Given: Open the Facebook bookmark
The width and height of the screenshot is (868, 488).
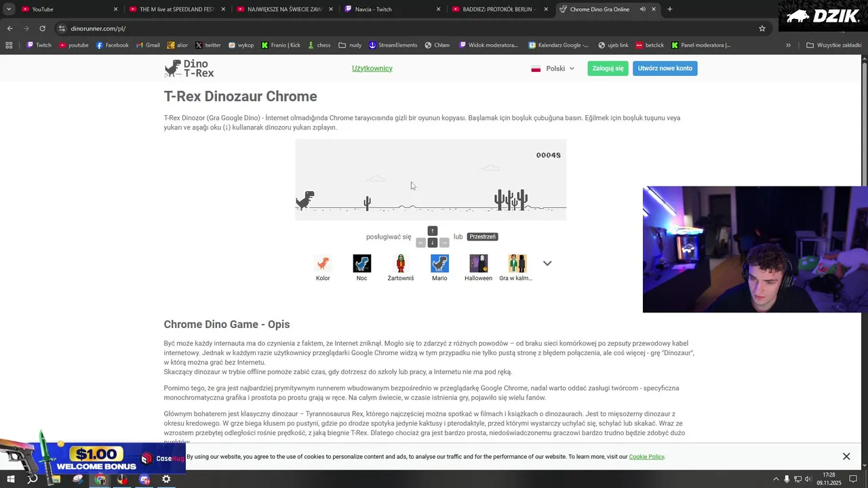Looking at the screenshot, I should pyautogui.click(x=112, y=45).
